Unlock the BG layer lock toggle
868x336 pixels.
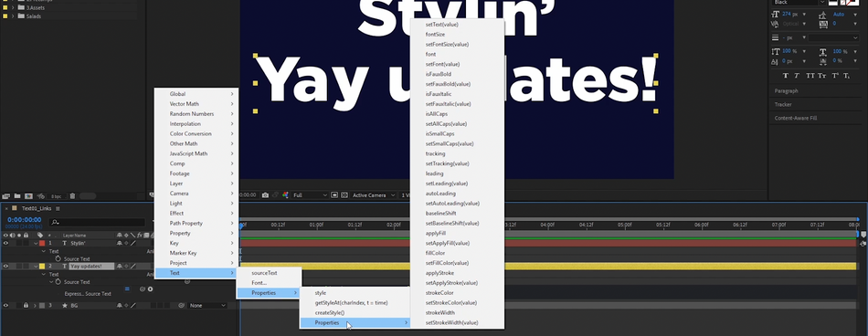[26, 306]
